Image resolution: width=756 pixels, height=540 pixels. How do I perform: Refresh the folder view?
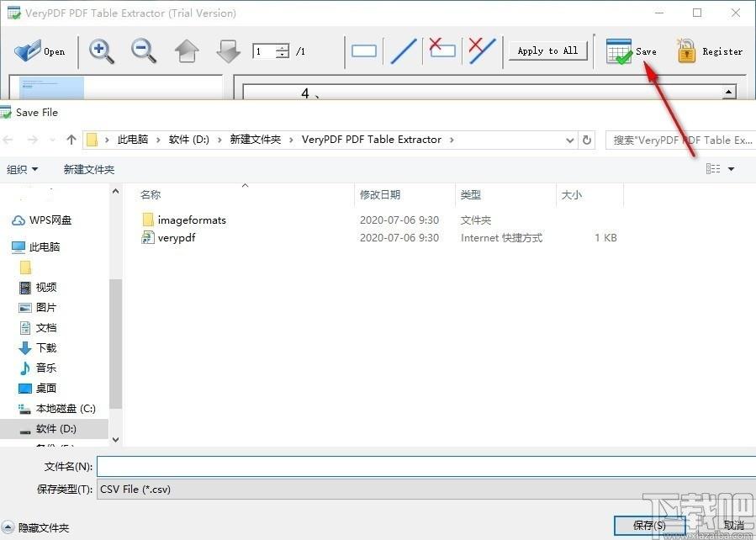587,140
